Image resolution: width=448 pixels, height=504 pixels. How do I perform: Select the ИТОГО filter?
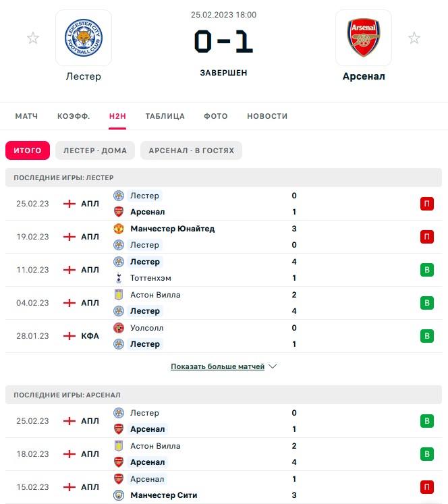[28, 150]
